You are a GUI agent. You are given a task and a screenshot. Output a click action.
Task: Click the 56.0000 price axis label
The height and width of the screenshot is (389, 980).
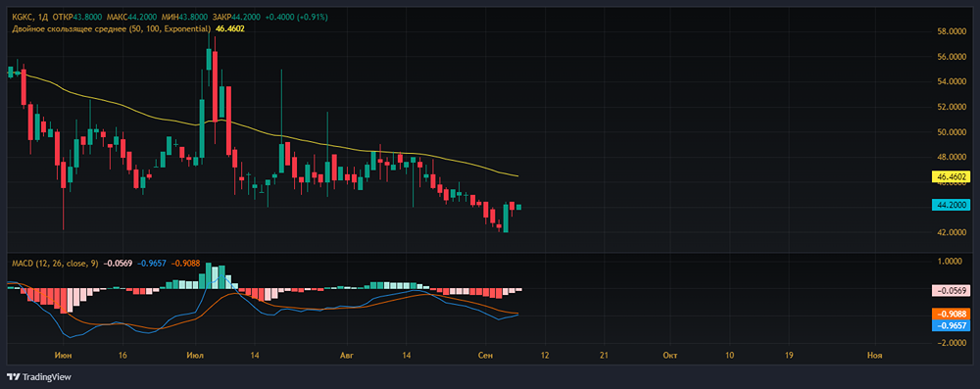(x=953, y=57)
